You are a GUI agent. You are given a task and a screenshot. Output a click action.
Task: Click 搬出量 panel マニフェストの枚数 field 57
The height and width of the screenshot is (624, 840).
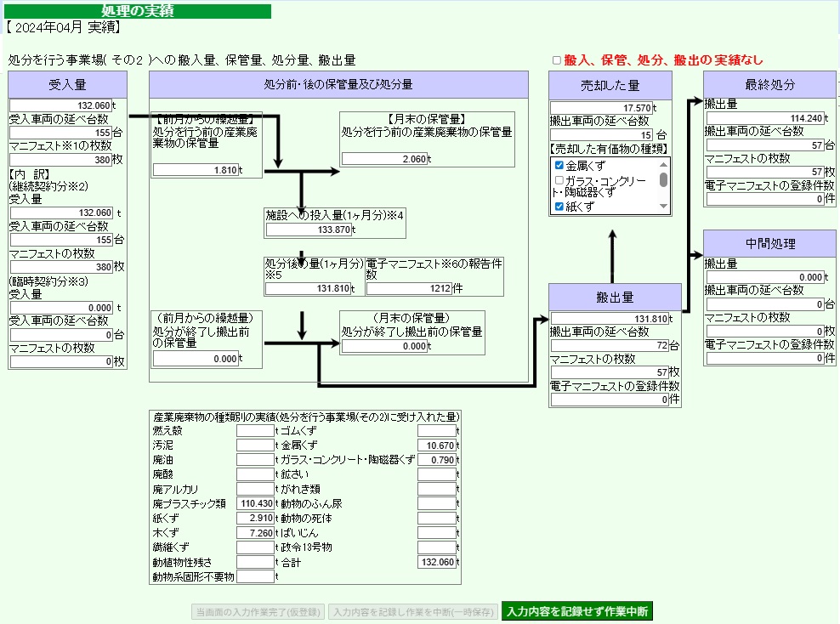click(x=610, y=372)
